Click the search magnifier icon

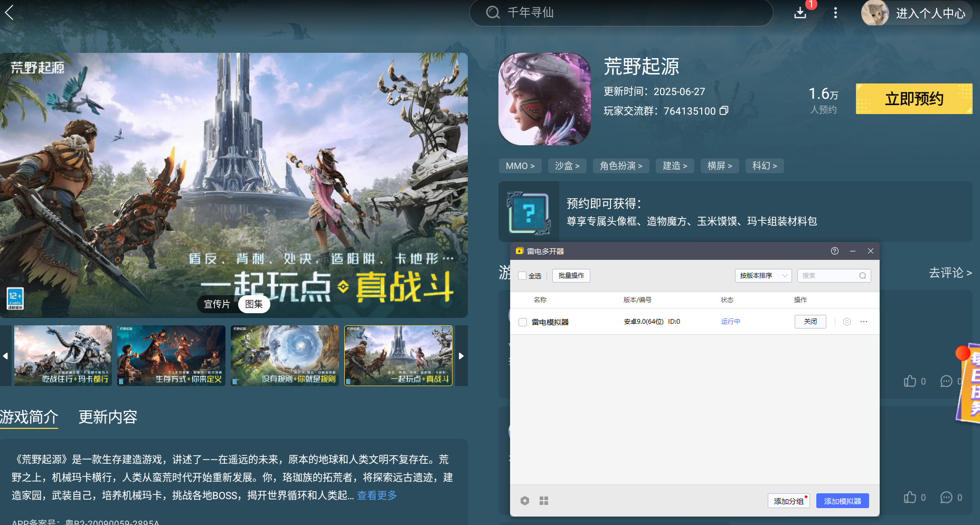[x=493, y=12]
